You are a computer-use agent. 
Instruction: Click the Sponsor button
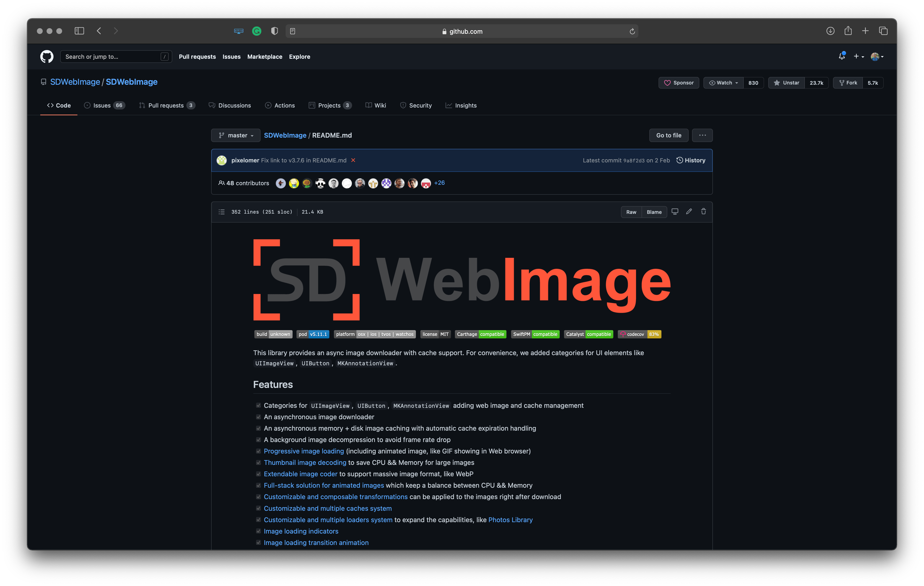point(679,83)
